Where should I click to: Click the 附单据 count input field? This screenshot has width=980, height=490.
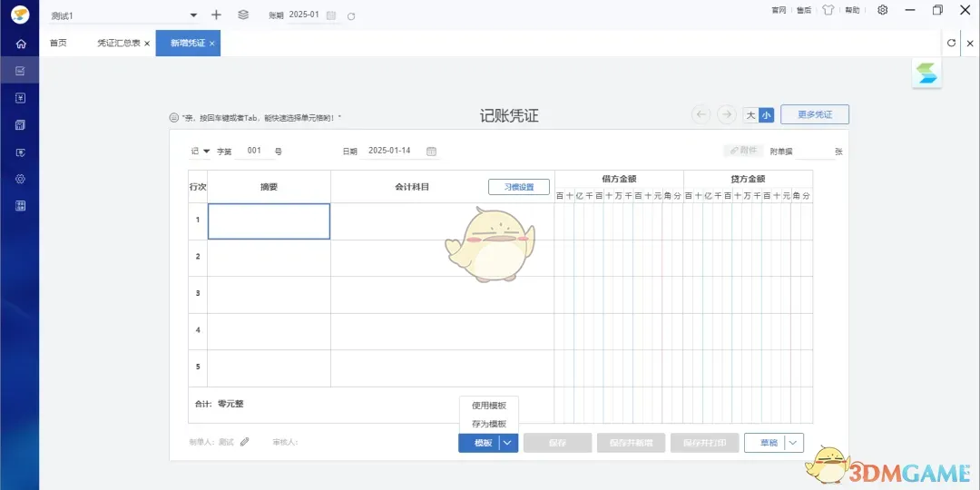click(814, 152)
